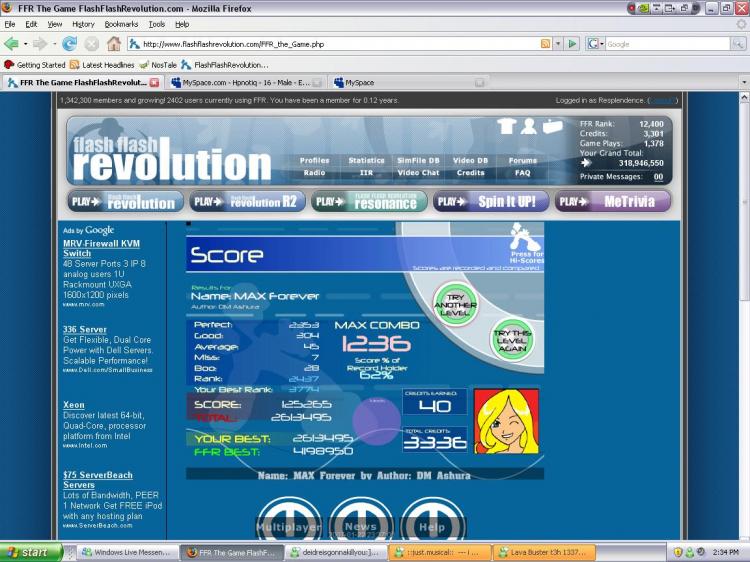Click the user profile silhouette icon
The height and width of the screenshot is (562, 750).
[529, 126]
